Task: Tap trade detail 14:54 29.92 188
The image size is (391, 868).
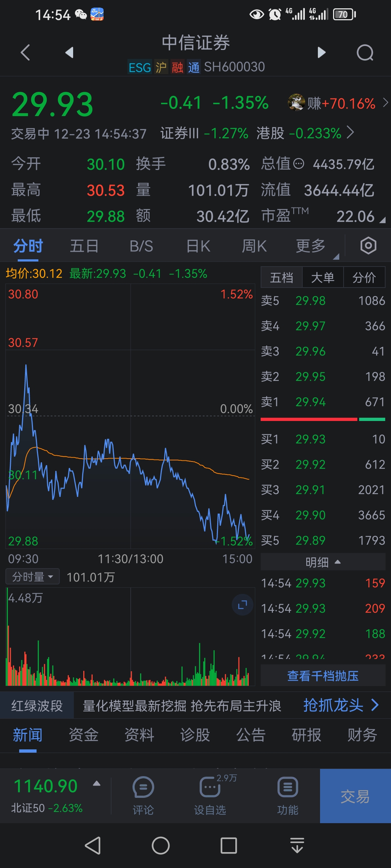Action: click(323, 634)
